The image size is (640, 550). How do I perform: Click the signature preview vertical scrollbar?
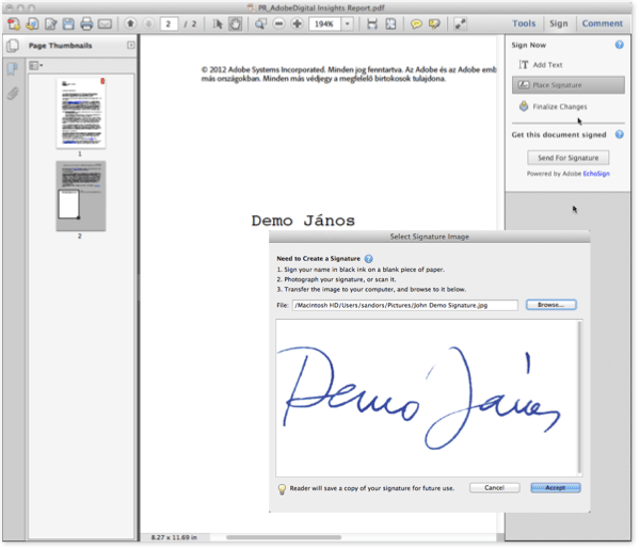tap(580, 398)
